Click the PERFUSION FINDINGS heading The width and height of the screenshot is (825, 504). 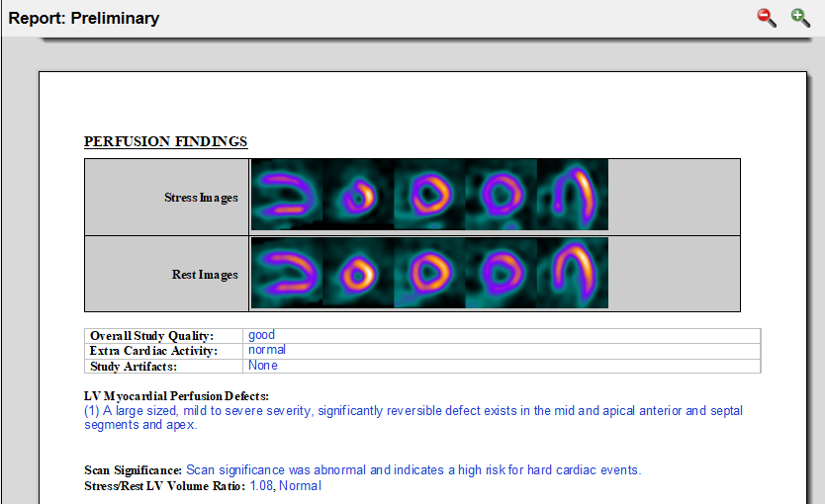click(x=165, y=141)
